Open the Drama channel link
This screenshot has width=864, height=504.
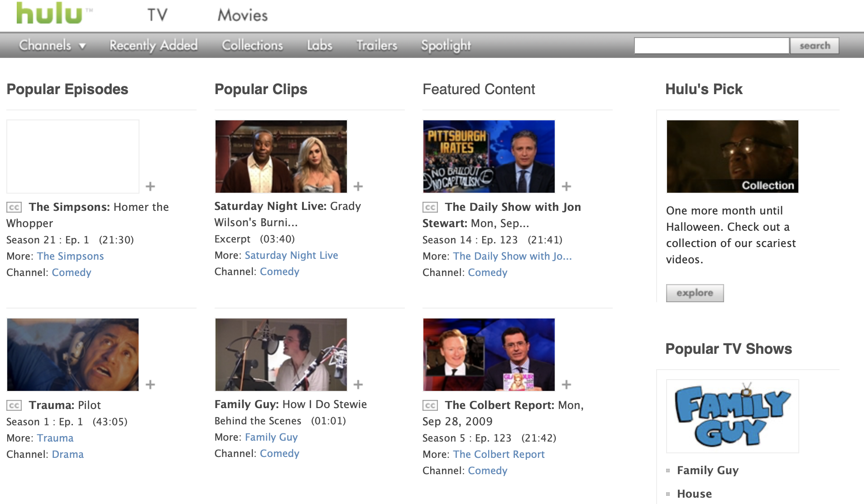pos(67,454)
